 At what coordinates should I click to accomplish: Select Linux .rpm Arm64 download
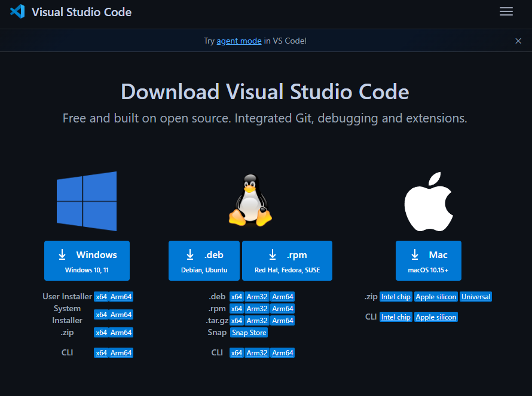click(283, 309)
